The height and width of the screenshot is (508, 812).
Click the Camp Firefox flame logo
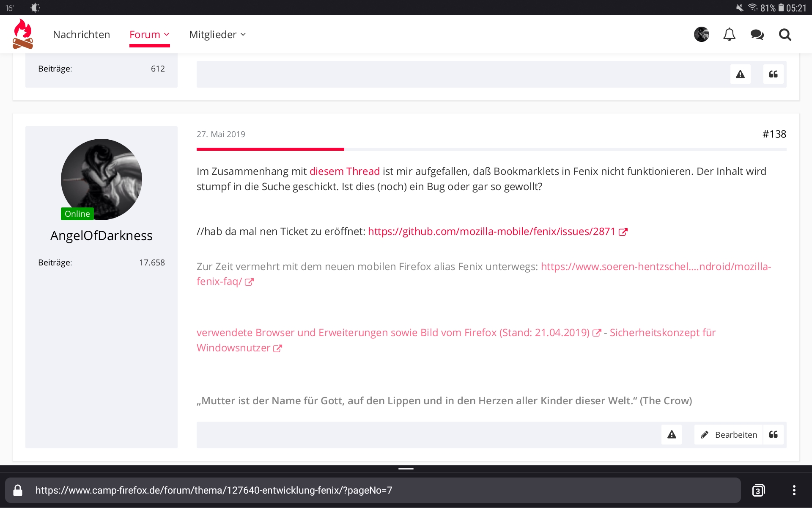[x=23, y=34]
